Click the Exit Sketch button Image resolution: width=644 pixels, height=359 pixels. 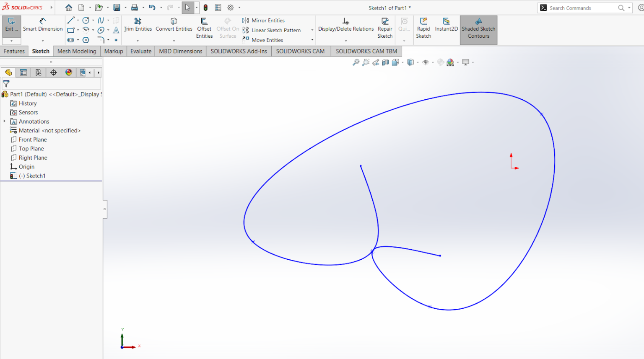tap(11, 25)
